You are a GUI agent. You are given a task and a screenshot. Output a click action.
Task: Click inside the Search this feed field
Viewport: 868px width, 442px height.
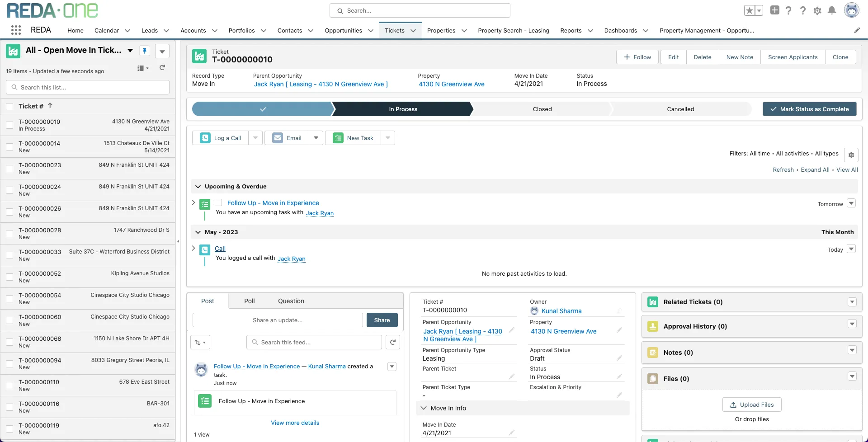(314, 342)
